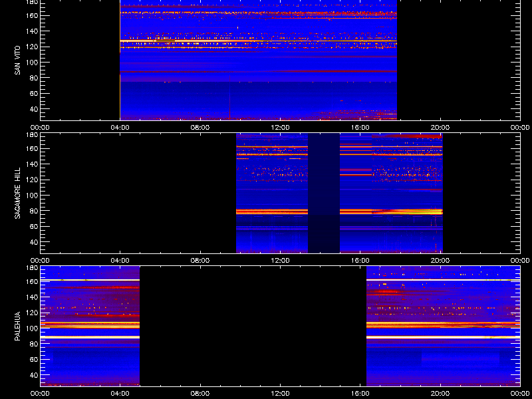Click the 160 frequency label on San Vito axis
The width and height of the screenshot is (532, 399).
point(31,15)
